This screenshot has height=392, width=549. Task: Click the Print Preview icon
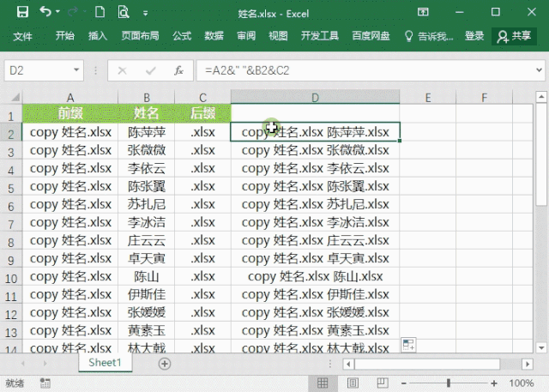(124, 12)
